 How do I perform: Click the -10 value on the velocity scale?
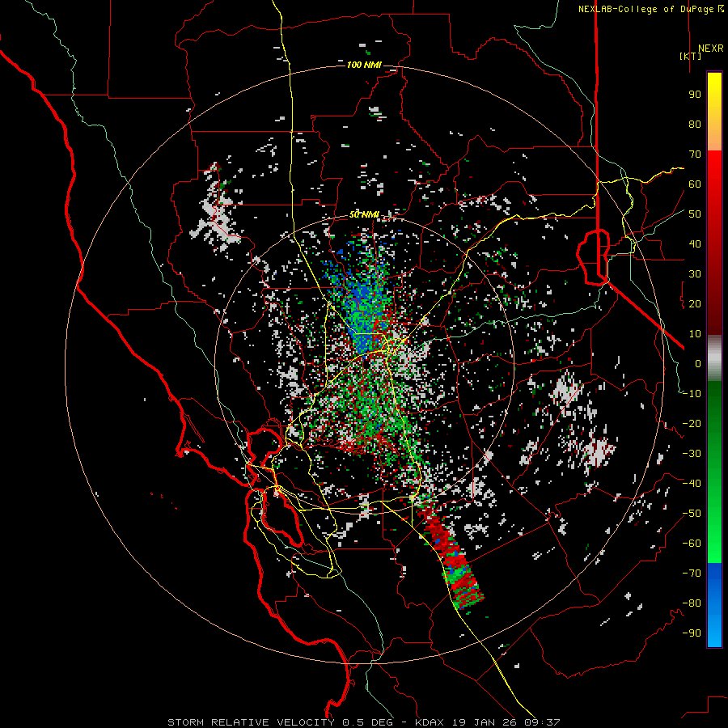click(692, 394)
